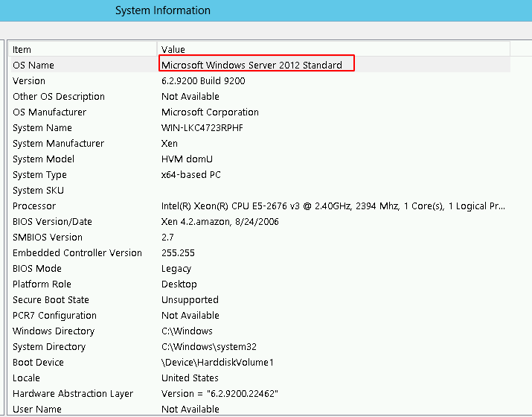Viewport: 532px width, 417px height.
Task: Click the System SKU entry
Action: 39,191
